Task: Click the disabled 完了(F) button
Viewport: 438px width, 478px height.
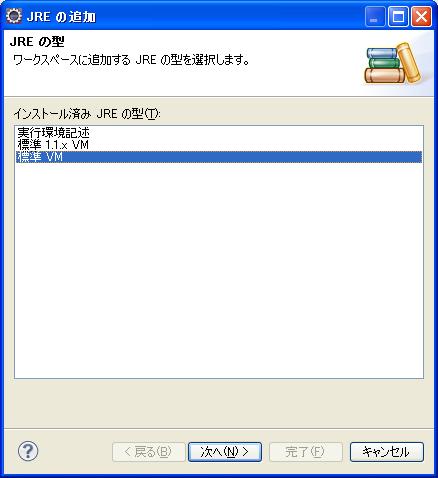Action: click(x=306, y=452)
